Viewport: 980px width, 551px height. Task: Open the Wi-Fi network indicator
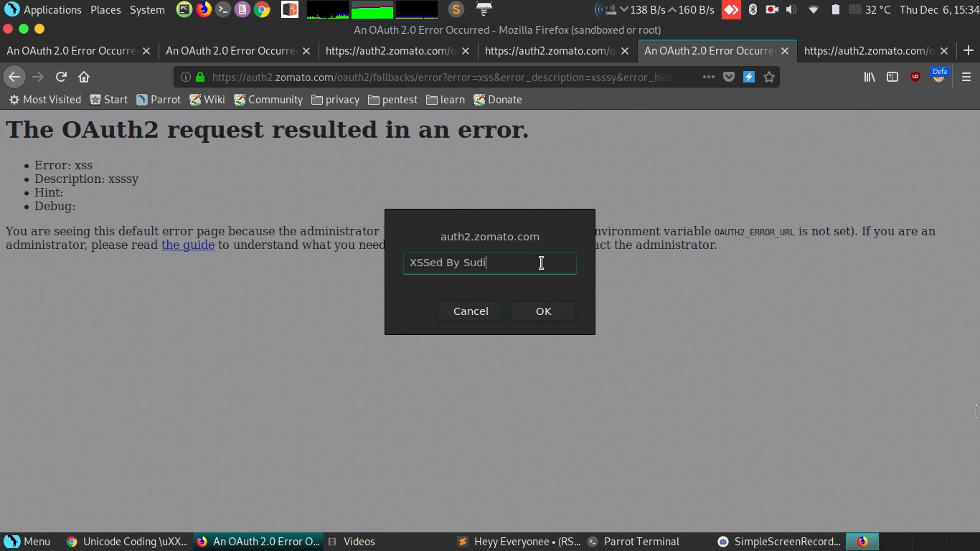pyautogui.click(x=814, y=9)
